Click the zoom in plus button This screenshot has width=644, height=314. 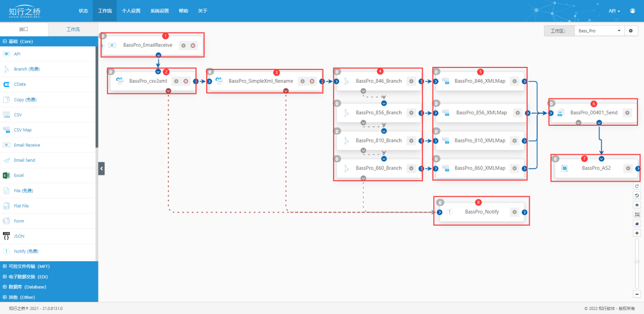click(637, 233)
